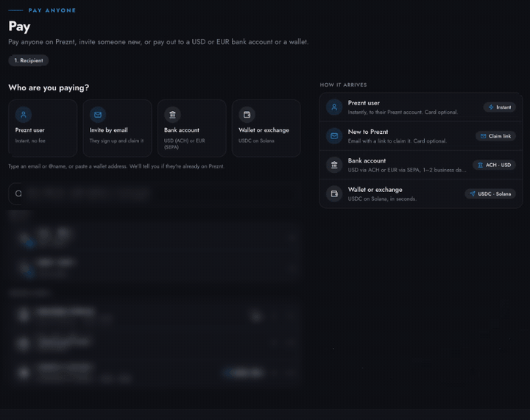Click the wallet icon in How it arrives list
Screen dimensions: 530x420
pos(334,193)
